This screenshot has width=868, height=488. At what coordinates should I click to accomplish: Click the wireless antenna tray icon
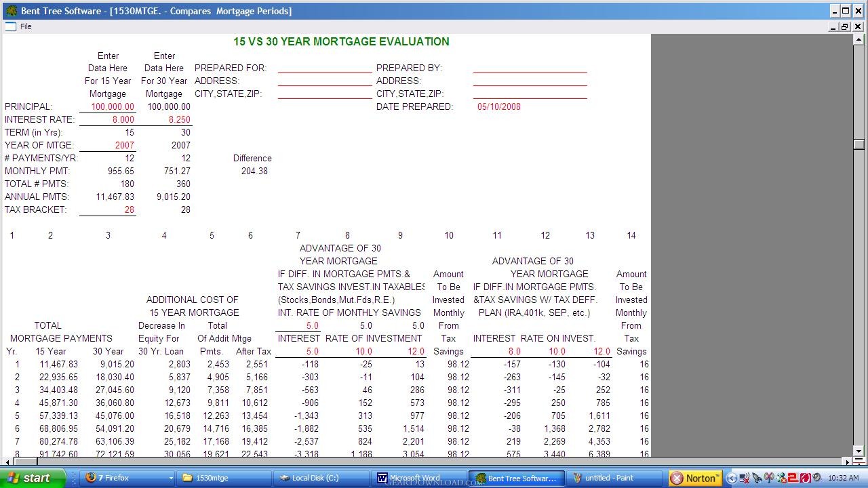[769, 478]
